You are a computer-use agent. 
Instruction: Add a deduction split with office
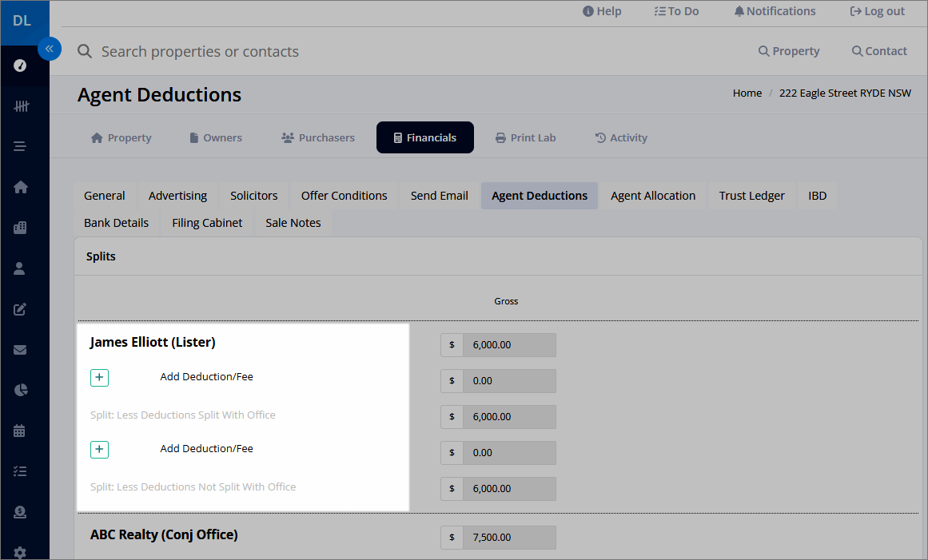(99, 377)
